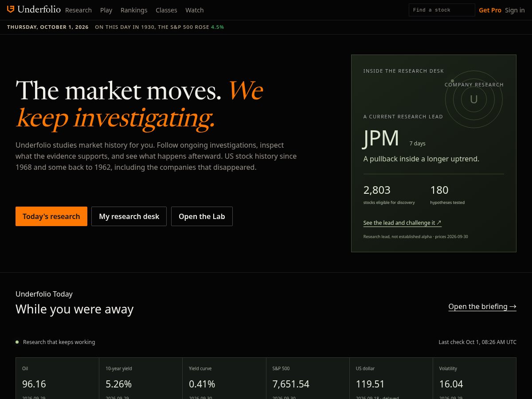Click Open the Lab button

[x=202, y=216]
